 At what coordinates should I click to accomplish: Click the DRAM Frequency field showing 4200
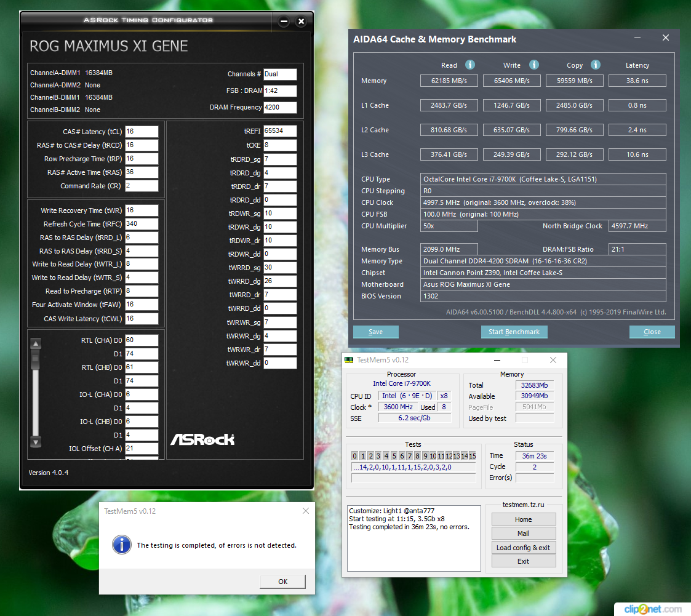coord(281,107)
